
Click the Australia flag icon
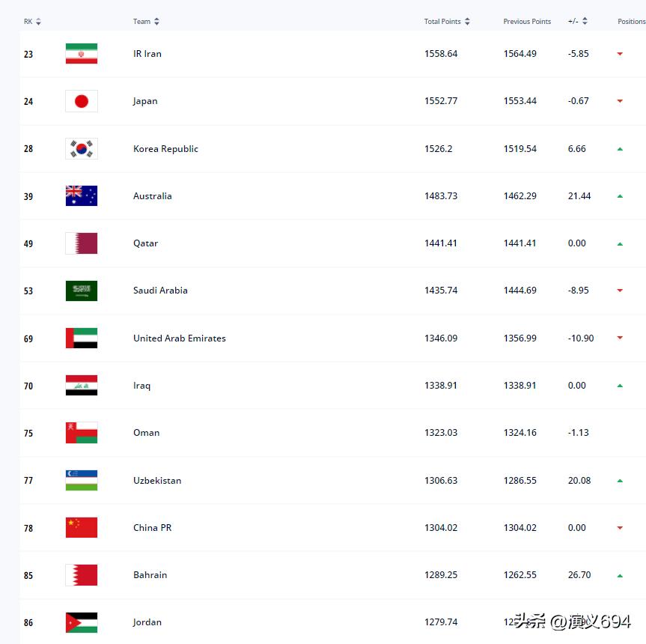coord(81,195)
